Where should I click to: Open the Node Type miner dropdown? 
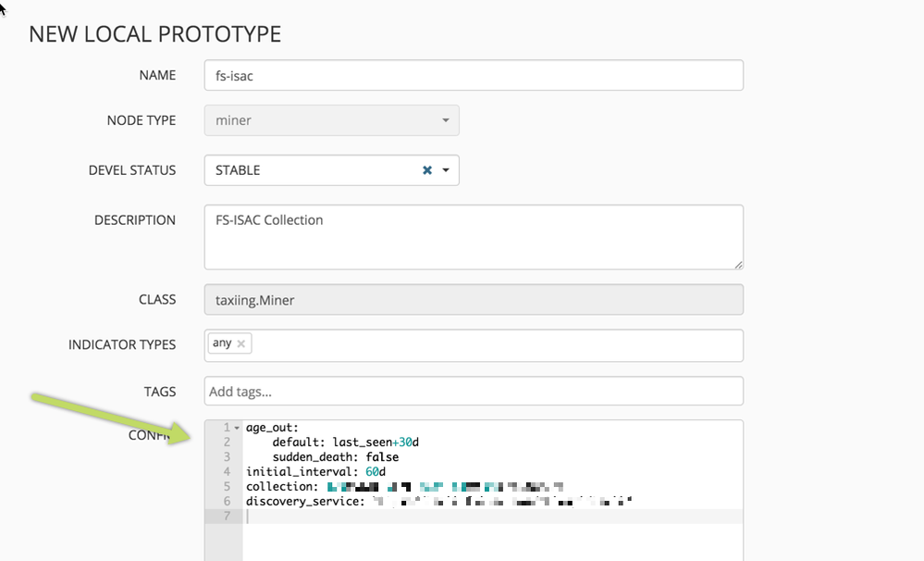click(x=331, y=120)
